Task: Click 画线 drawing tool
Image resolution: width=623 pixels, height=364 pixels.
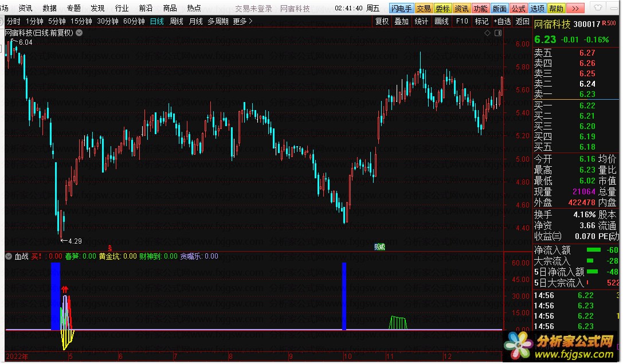Action: [x=441, y=21]
